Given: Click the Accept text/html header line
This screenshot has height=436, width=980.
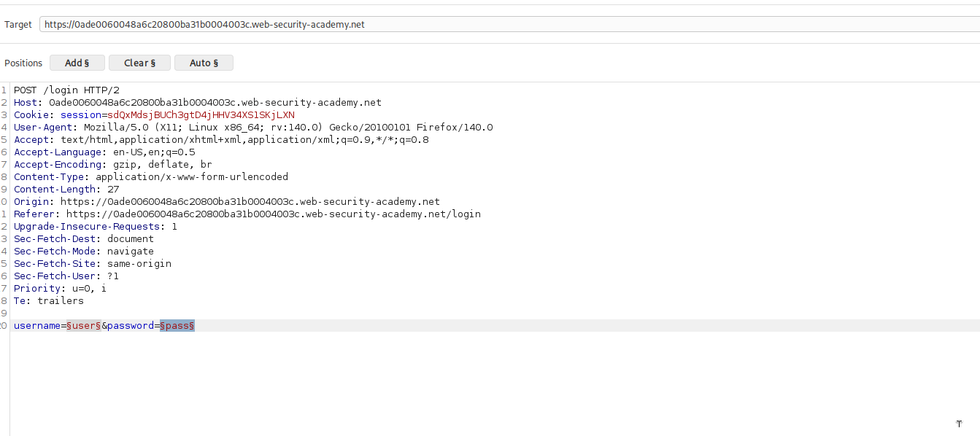Looking at the screenshot, I should pos(221,140).
